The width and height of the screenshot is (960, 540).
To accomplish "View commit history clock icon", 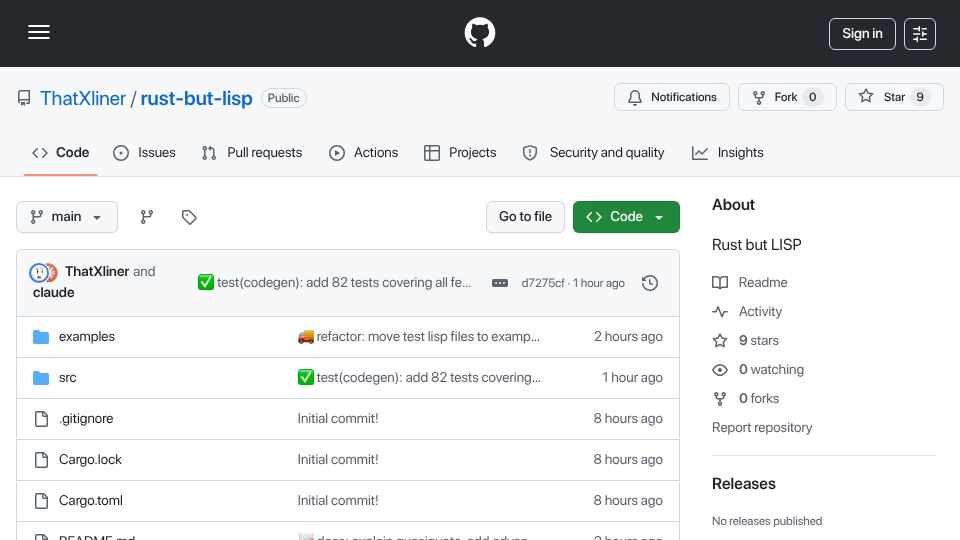I will point(650,283).
